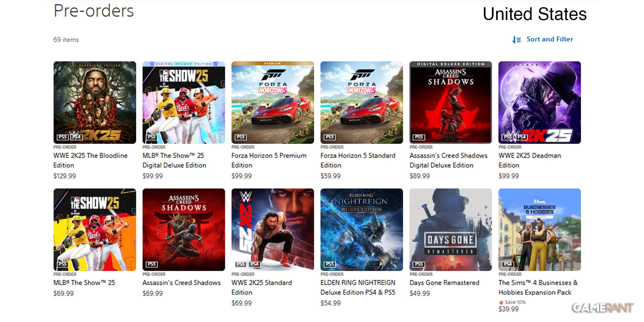This screenshot has height=322, width=644.
Task: Click the Pre-orders page heading
Action: point(94,11)
